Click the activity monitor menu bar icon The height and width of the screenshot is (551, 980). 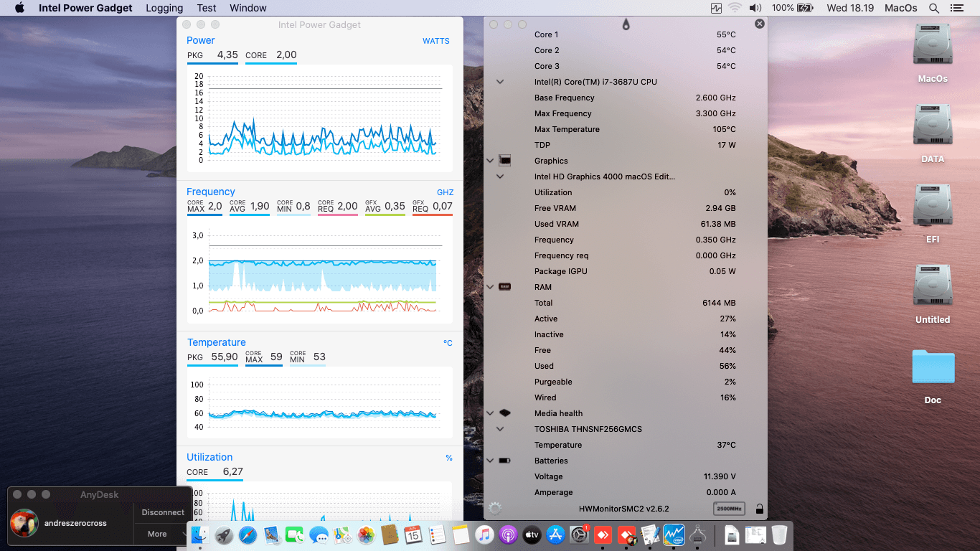pos(716,8)
